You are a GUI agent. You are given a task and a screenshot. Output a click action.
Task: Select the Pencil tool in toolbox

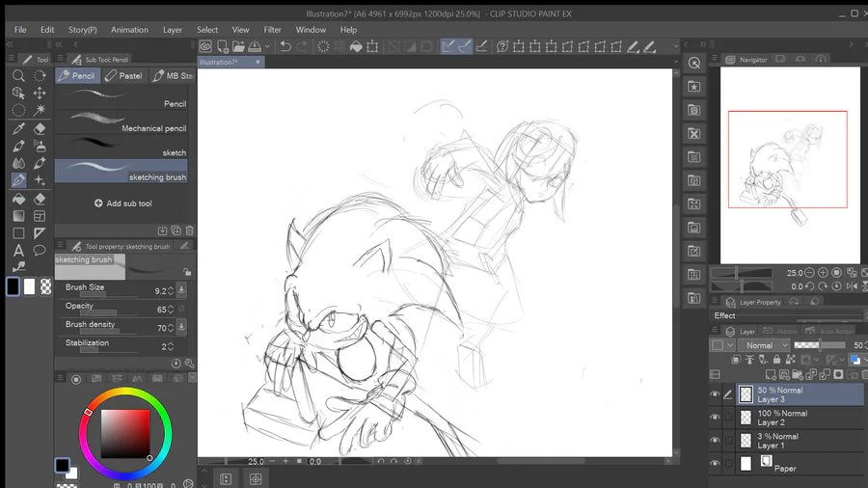click(x=18, y=180)
